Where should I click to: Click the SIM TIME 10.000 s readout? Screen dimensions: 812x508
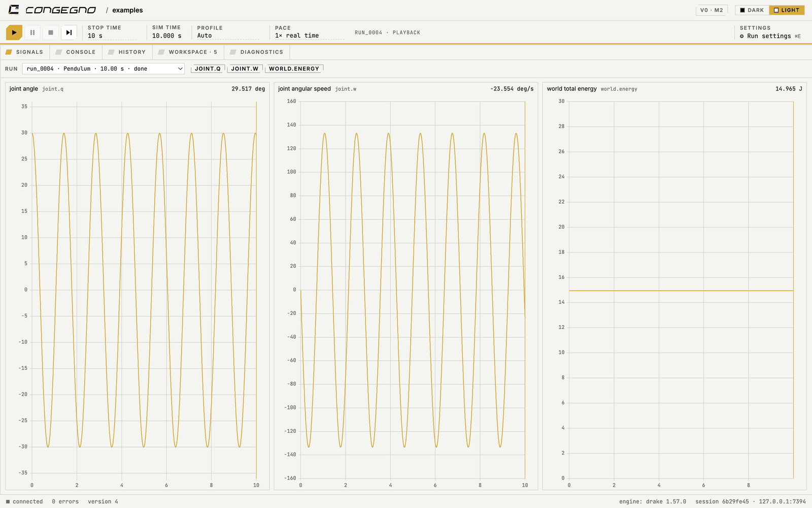(x=166, y=32)
